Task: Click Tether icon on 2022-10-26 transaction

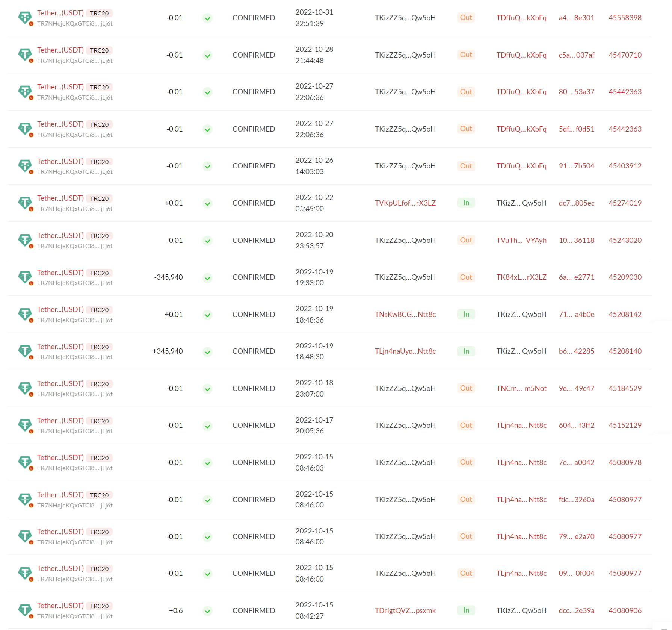Action: click(x=25, y=166)
